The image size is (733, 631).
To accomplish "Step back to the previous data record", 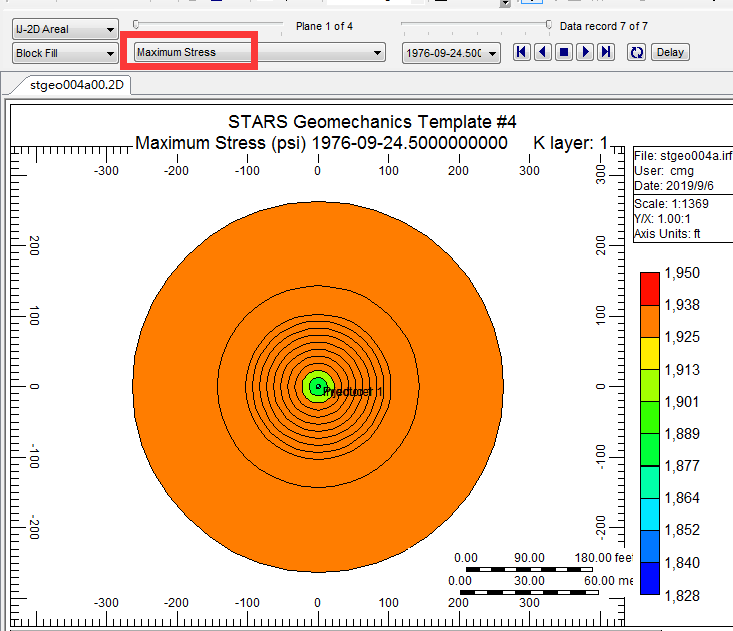I will pyautogui.click(x=542, y=52).
